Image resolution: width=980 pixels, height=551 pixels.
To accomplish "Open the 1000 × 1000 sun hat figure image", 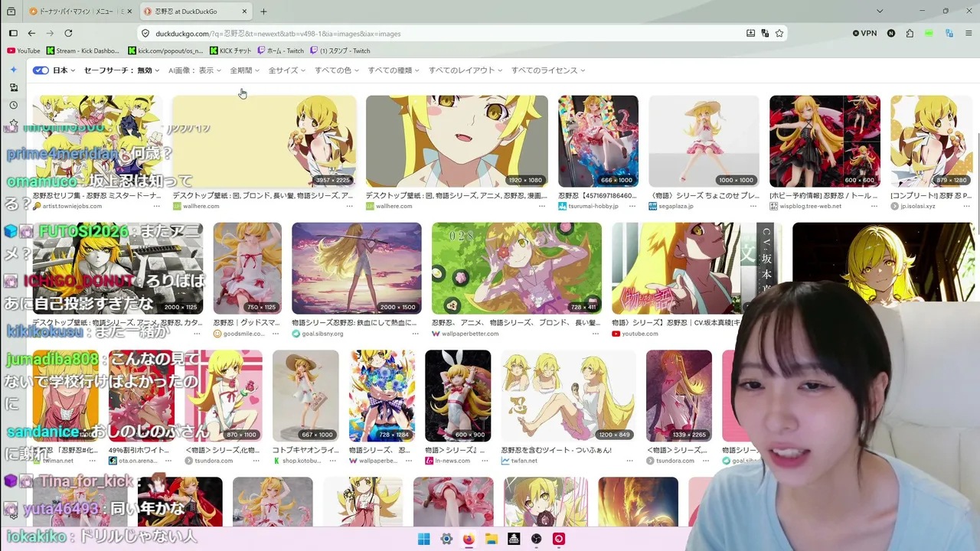I will pos(704,142).
